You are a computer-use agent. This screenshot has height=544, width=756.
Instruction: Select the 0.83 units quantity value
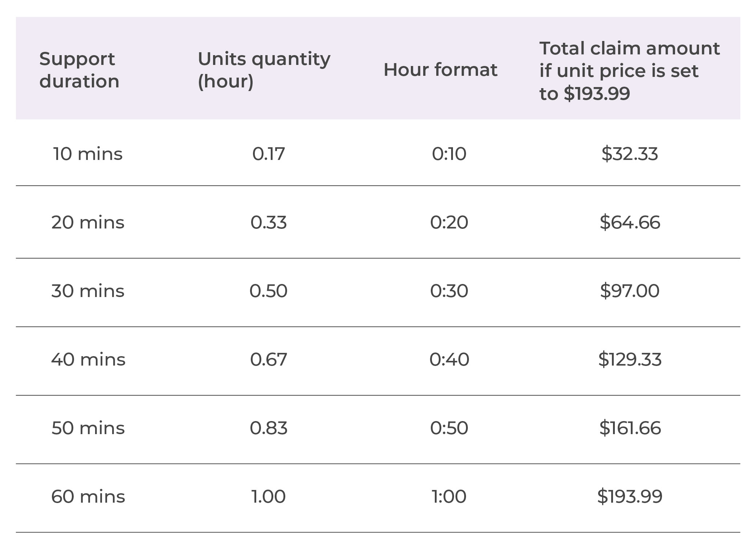[x=269, y=428]
